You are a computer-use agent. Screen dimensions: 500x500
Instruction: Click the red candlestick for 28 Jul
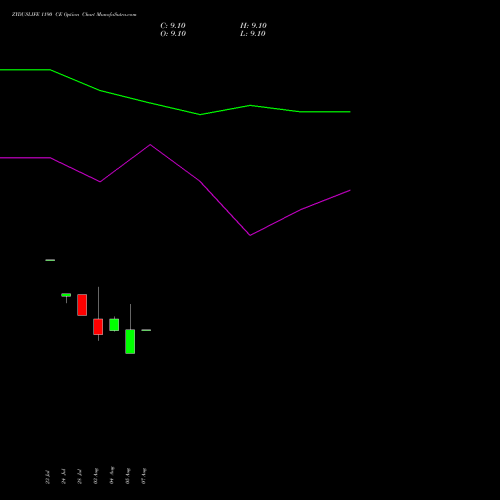click(82, 305)
